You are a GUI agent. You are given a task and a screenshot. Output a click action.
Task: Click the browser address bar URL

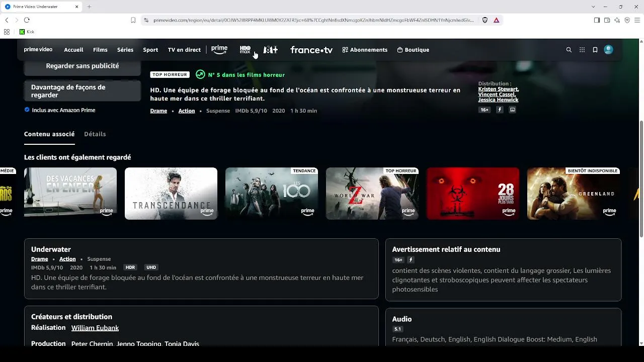pyautogui.click(x=313, y=20)
